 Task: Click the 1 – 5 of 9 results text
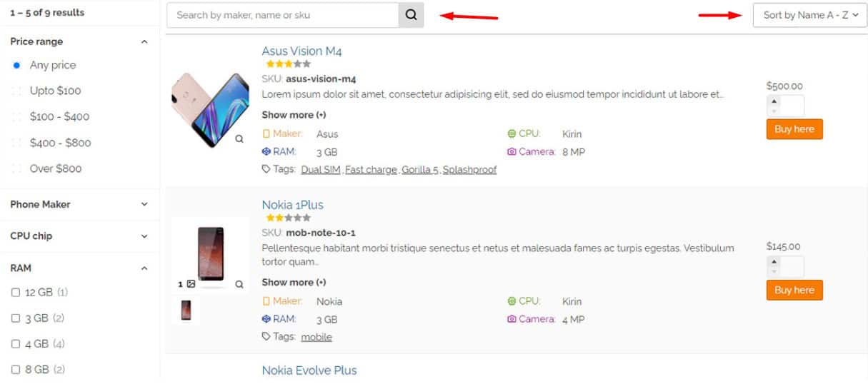(x=47, y=13)
